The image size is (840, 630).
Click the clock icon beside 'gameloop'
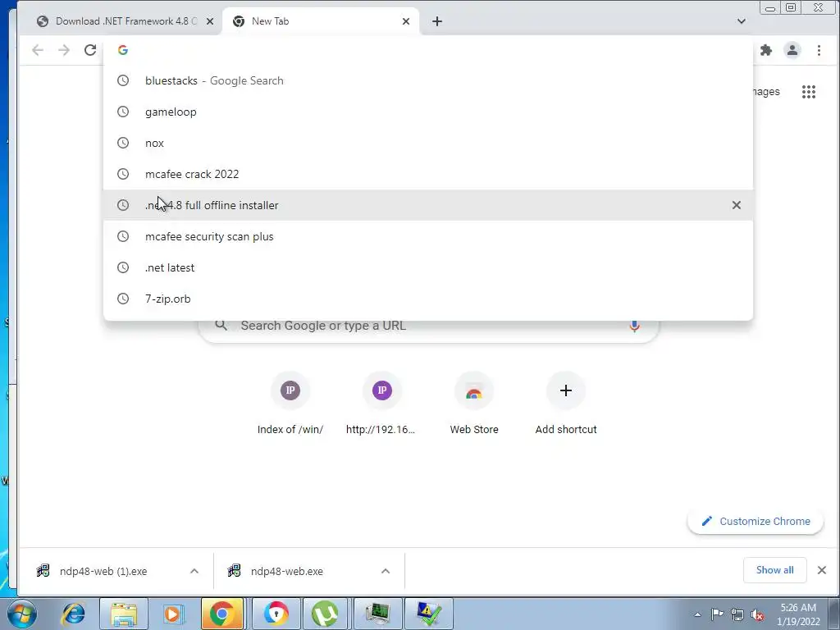pos(123,112)
